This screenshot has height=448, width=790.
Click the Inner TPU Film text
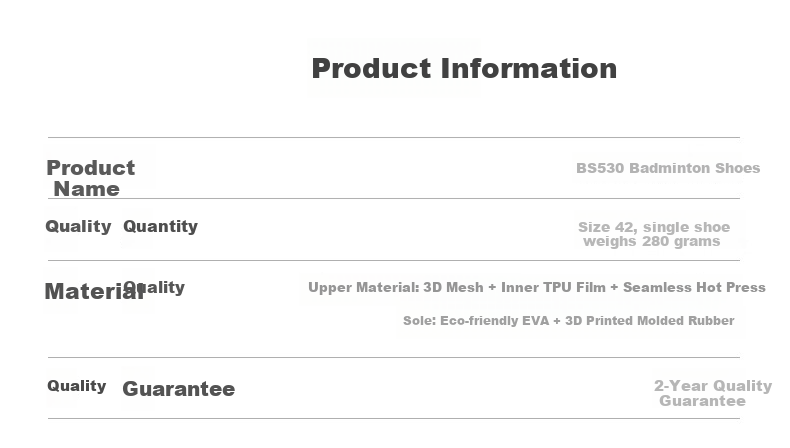(x=553, y=288)
